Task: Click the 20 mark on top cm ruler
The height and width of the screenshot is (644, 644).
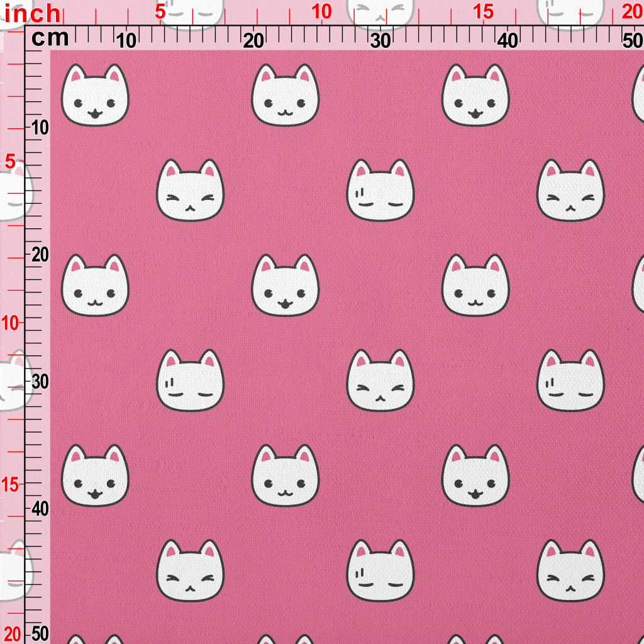Action: pyautogui.click(x=253, y=41)
